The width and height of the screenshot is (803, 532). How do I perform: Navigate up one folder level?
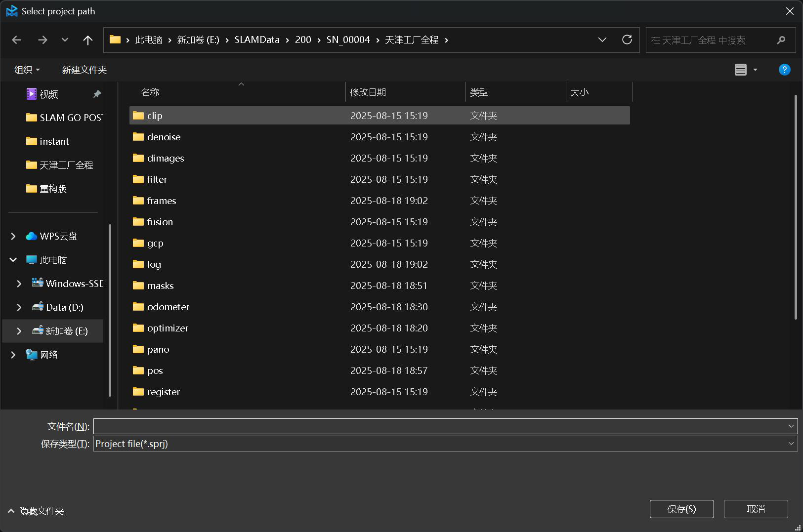pyautogui.click(x=88, y=40)
